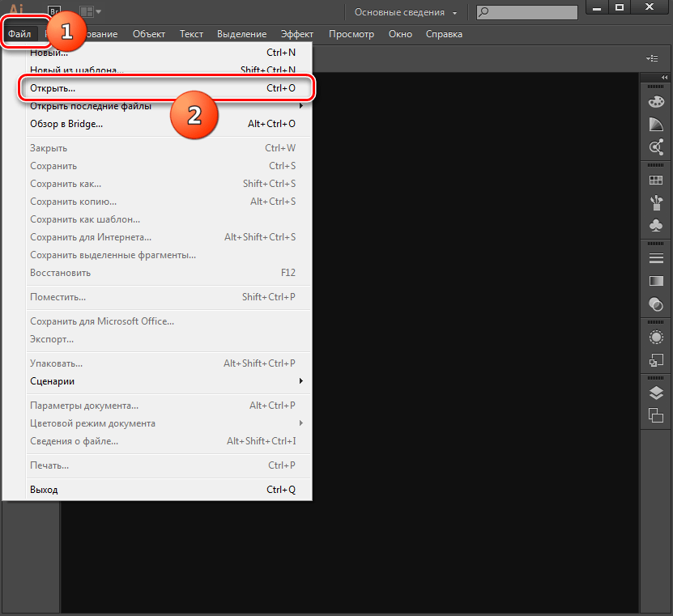673x616 pixels.
Task: Open the Stroke panel icon
Action: click(656, 258)
